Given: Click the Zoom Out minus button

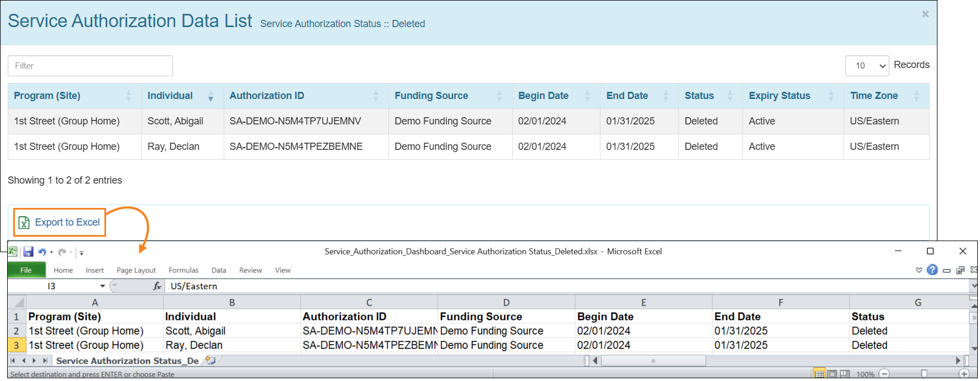Looking at the screenshot, I should click(884, 374).
